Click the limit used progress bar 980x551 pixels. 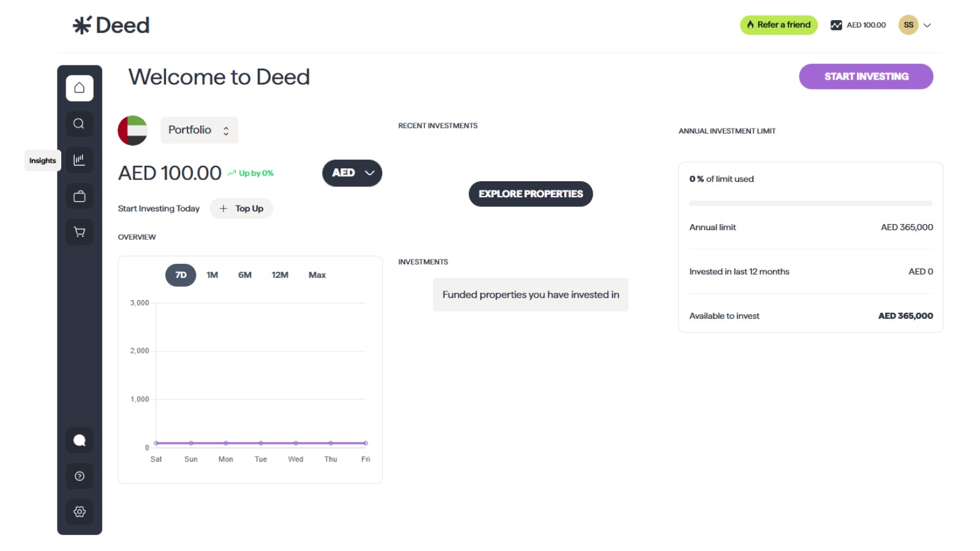pos(811,203)
